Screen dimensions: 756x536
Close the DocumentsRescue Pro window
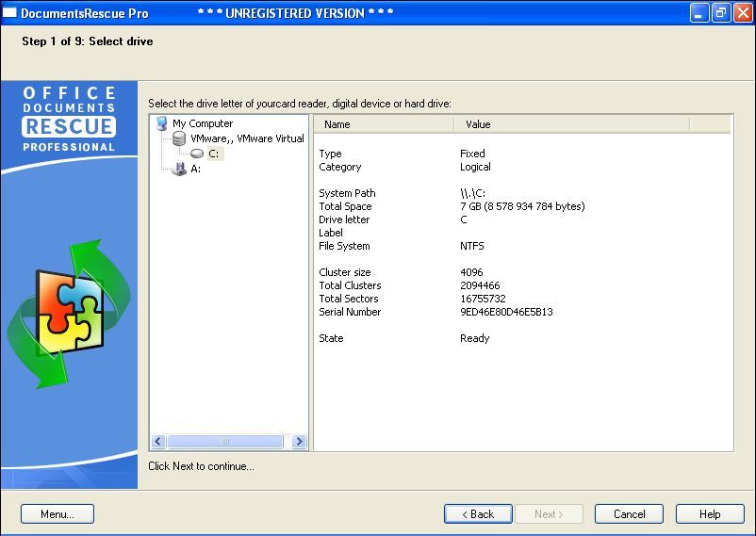click(743, 13)
